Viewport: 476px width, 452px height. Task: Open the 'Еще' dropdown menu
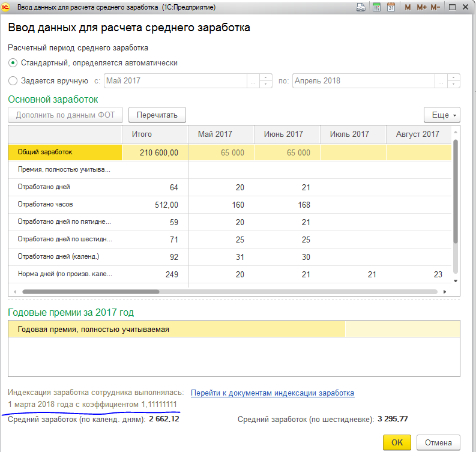pos(442,115)
